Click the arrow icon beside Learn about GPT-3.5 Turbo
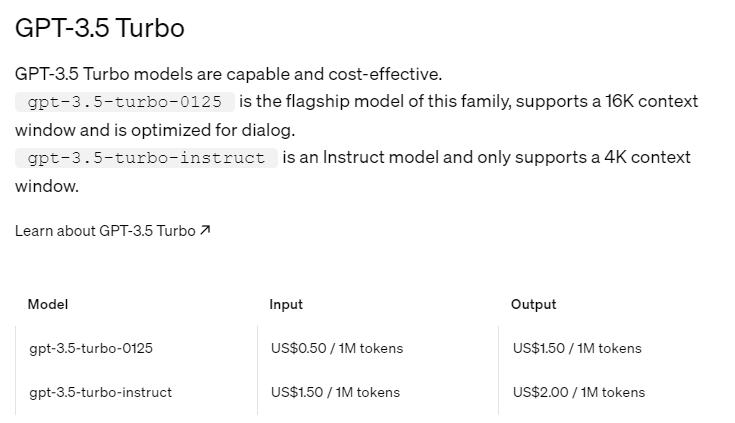 [205, 230]
